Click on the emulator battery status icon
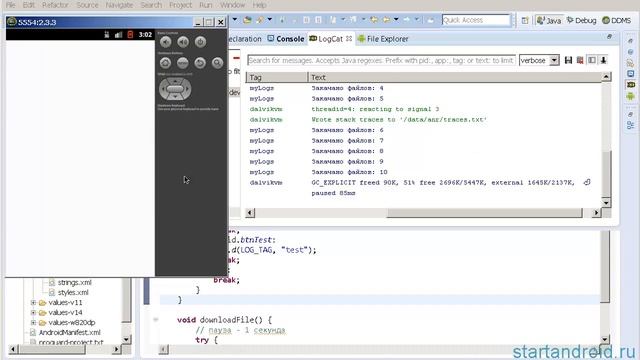The height and width of the screenshot is (360, 640). [130, 35]
